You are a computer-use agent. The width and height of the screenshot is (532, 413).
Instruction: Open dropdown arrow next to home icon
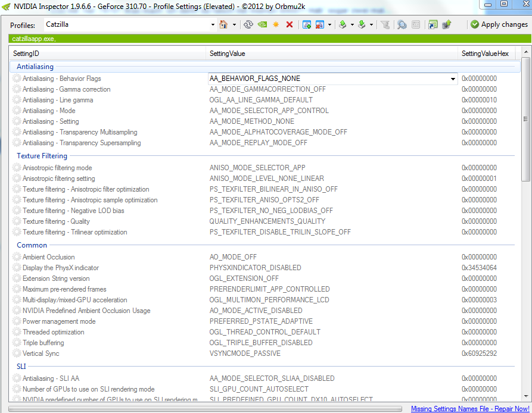[x=234, y=25]
